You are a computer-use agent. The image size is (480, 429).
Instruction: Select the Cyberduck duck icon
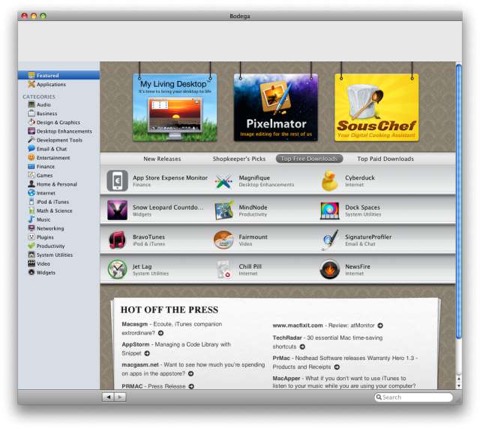click(329, 181)
